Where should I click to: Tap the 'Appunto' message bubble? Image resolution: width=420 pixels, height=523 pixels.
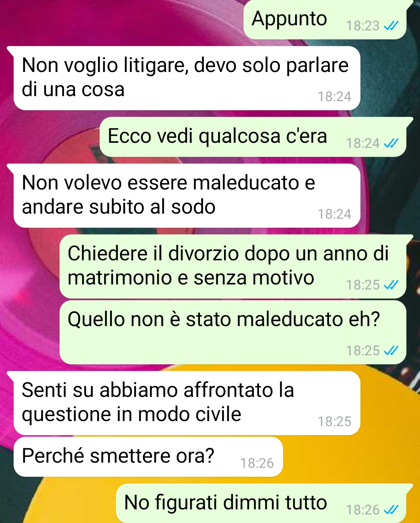[325, 19]
